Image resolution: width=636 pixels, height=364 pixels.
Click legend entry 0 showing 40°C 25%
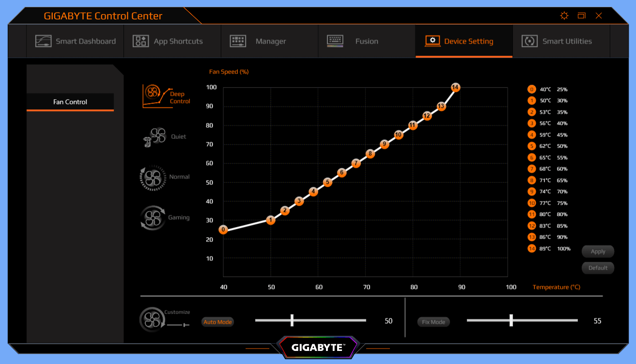tap(548, 90)
